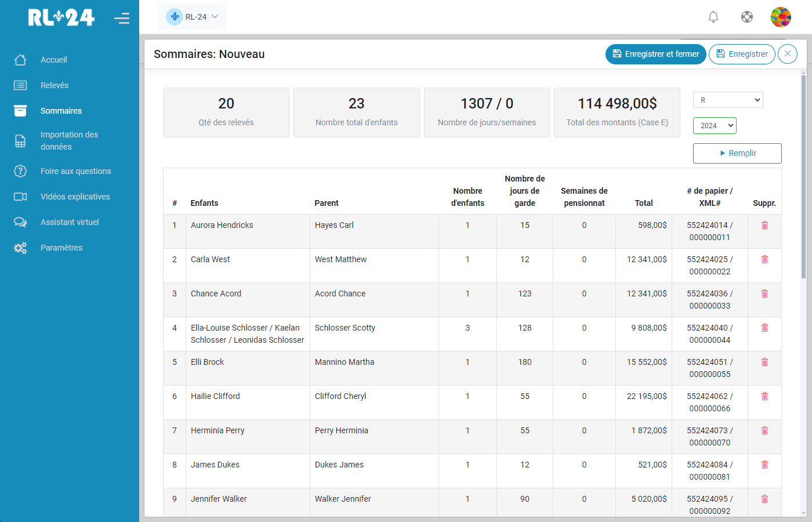Remove the James Dukes row

[x=764, y=465]
